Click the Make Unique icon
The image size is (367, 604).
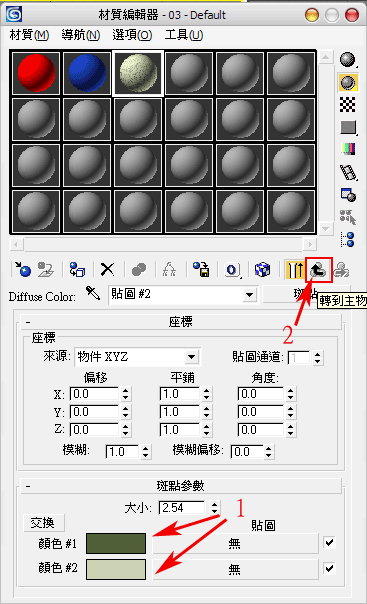(x=169, y=269)
